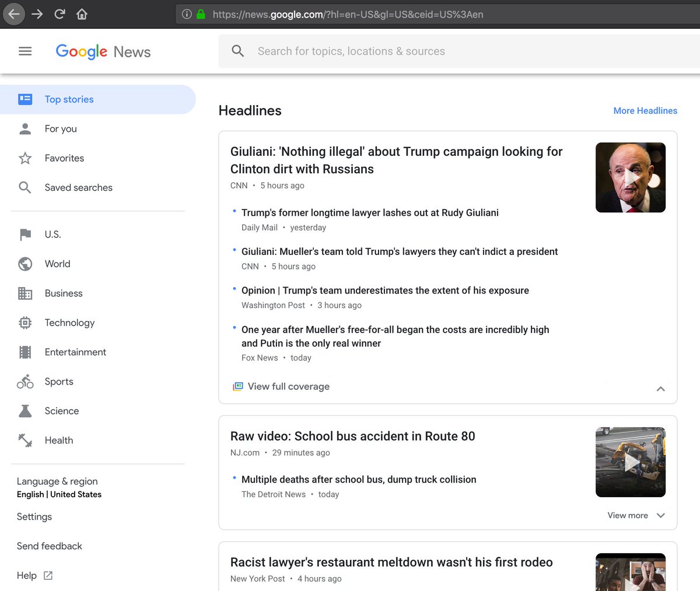Screen dimensions: 700x591
Task: Open View full coverage link
Action: pyautogui.click(x=288, y=386)
